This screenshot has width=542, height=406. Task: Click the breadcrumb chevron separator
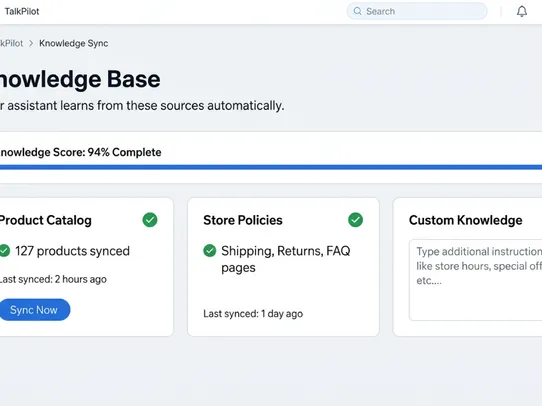point(31,44)
